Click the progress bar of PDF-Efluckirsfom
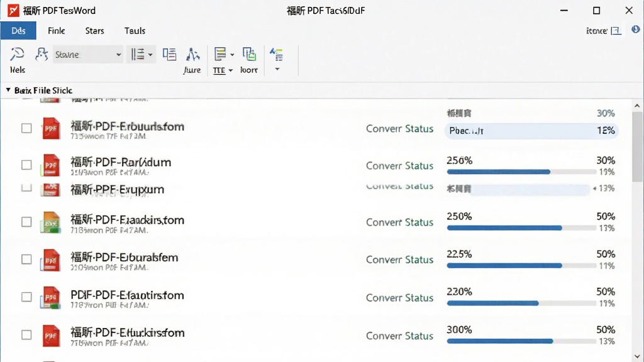The height and width of the screenshot is (362, 644). tap(521, 341)
